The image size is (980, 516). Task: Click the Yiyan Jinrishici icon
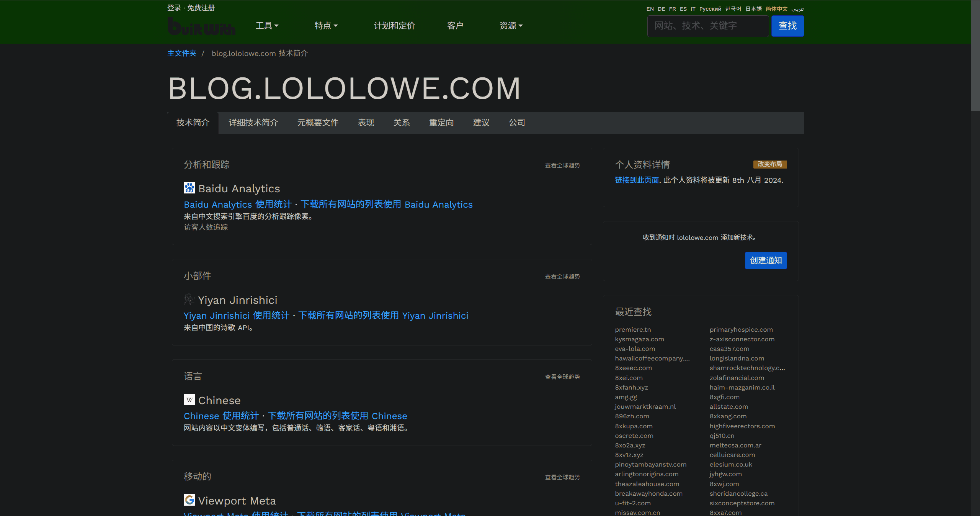[x=189, y=299]
